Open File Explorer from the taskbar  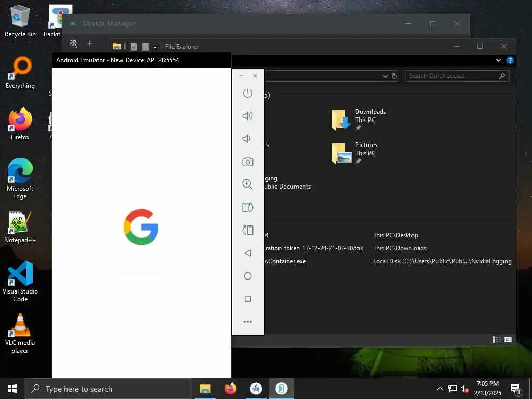pos(205,389)
